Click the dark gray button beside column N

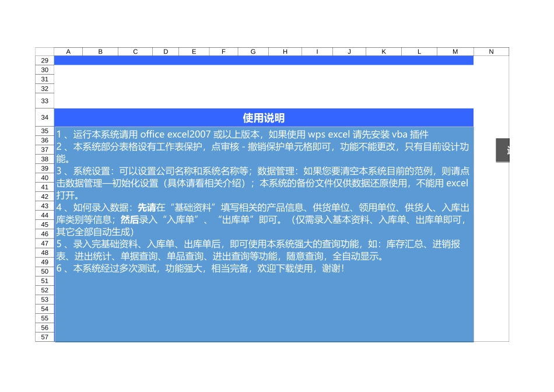[503, 150]
